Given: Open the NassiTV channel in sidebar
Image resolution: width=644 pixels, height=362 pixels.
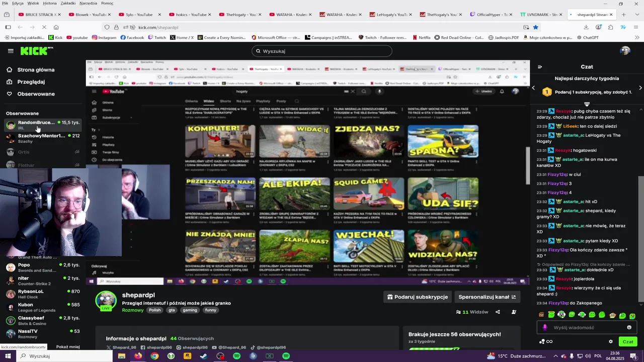Looking at the screenshot, I should (43, 333).
